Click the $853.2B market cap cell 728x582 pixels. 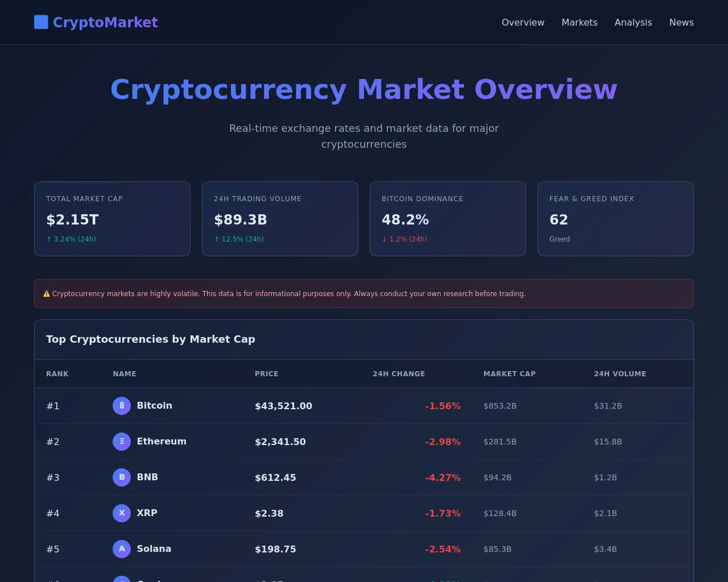(x=500, y=406)
